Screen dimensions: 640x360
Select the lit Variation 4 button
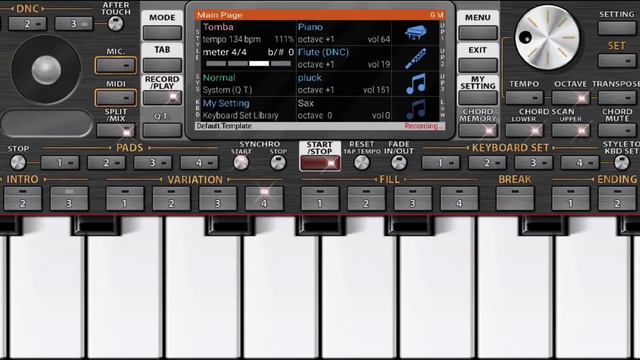click(x=264, y=198)
